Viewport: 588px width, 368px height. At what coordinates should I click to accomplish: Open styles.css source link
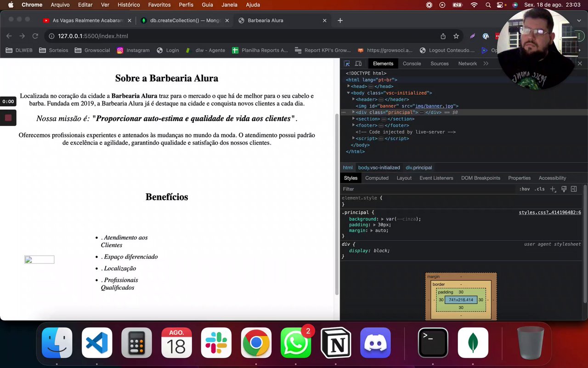pos(550,213)
